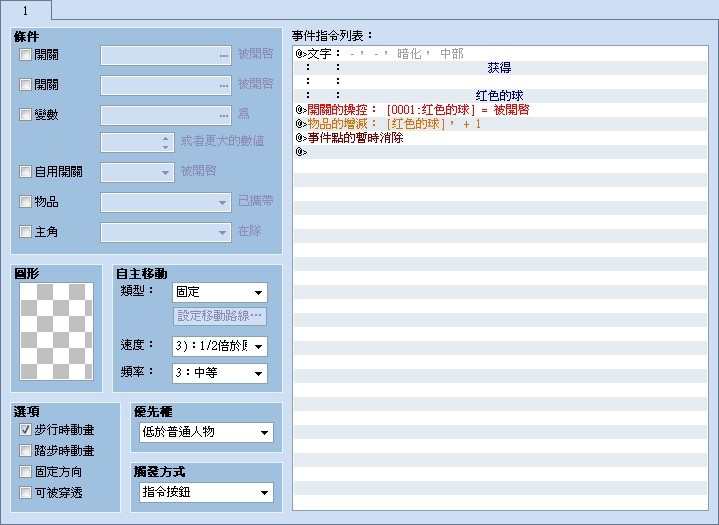Image resolution: width=719 pixels, height=525 pixels.
Task: Select the 開關的操控 command line
Action: coord(500,110)
